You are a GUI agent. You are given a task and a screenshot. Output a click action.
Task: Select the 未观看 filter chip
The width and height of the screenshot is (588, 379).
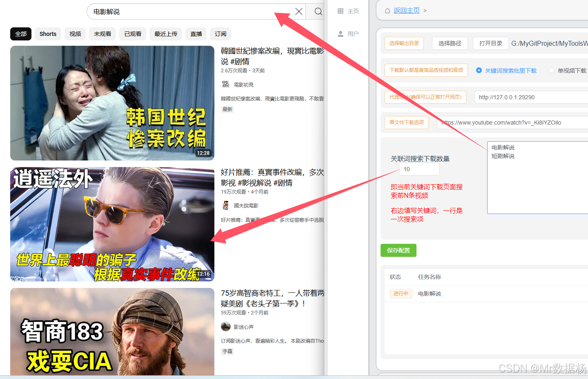102,34
